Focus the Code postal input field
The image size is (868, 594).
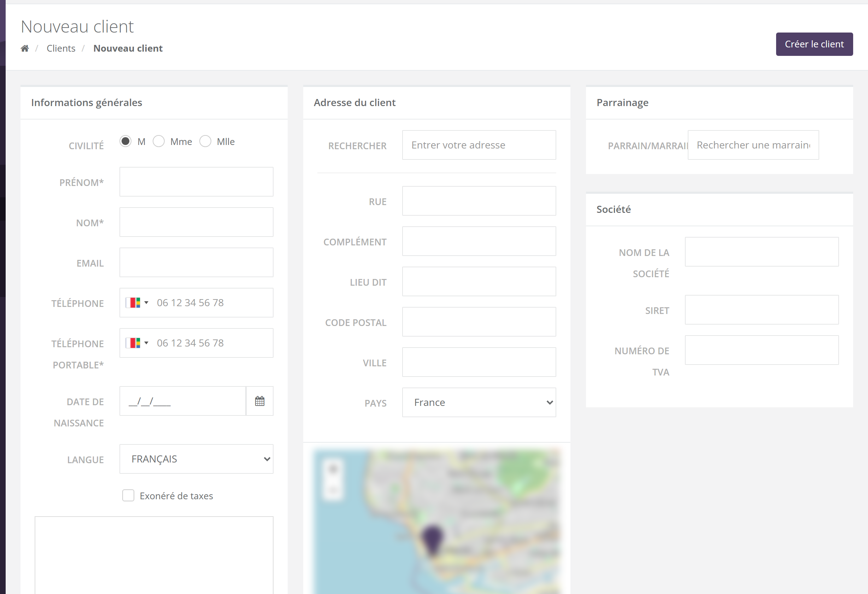pyautogui.click(x=479, y=322)
